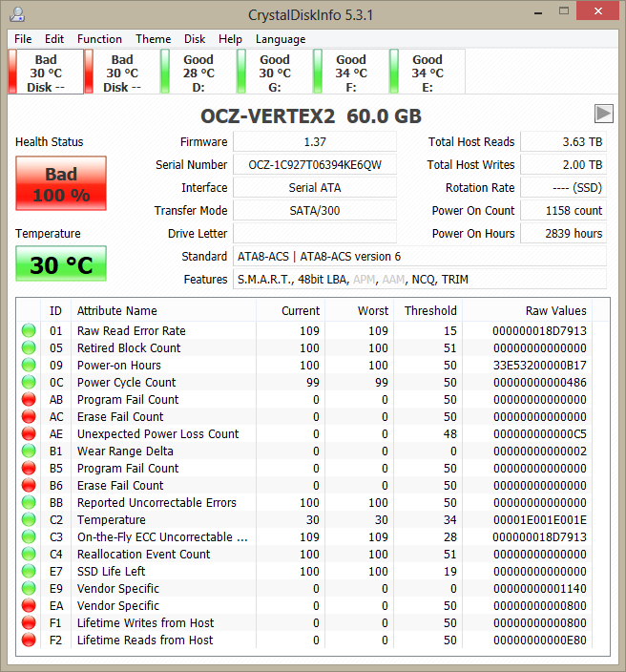This screenshot has width=626, height=672.
Task: Select the Good 28 °C D: disk tab
Action: (x=198, y=73)
